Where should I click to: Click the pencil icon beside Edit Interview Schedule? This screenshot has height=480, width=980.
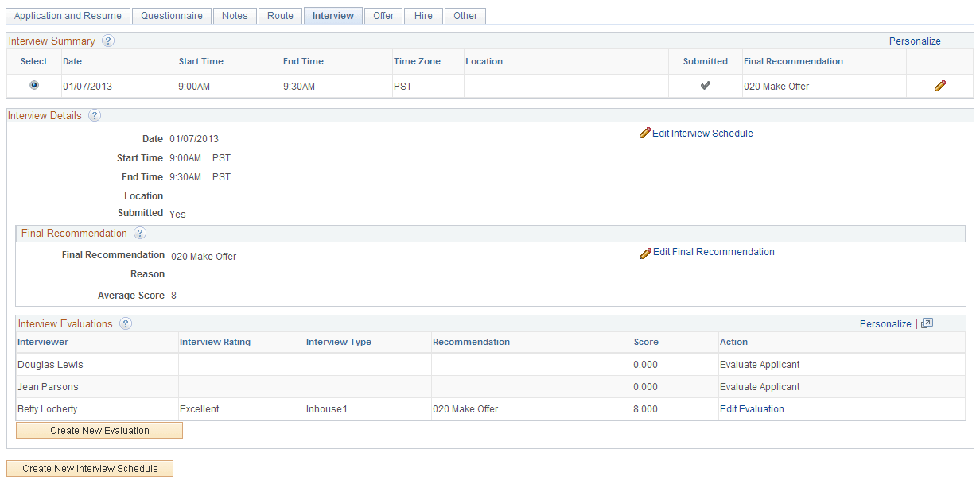645,133
